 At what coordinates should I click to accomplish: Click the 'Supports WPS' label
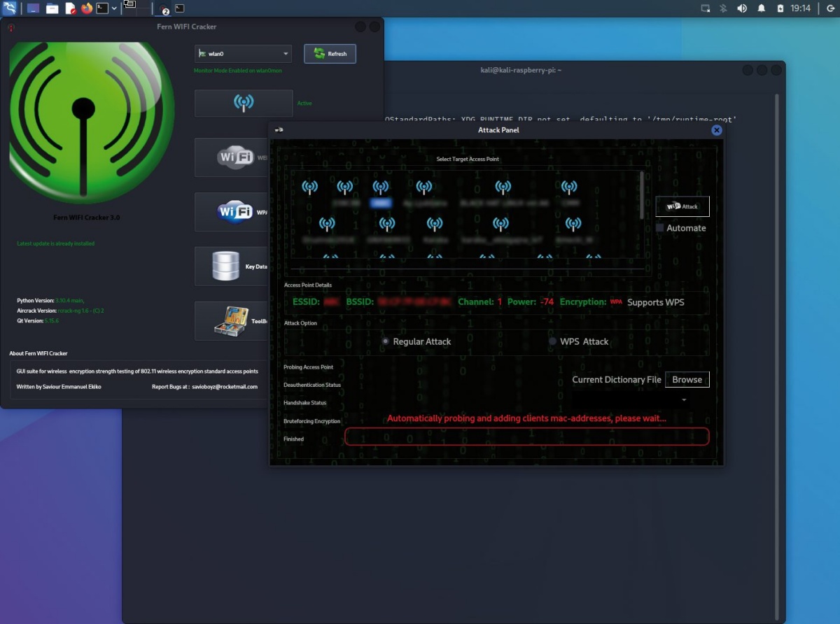click(x=656, y=302)
